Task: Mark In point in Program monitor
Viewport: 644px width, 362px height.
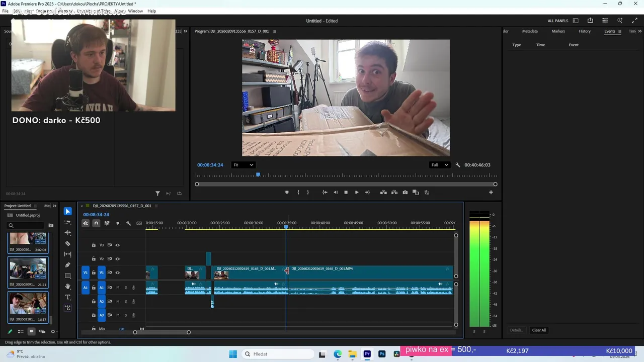Action: [x=298, y=192]
